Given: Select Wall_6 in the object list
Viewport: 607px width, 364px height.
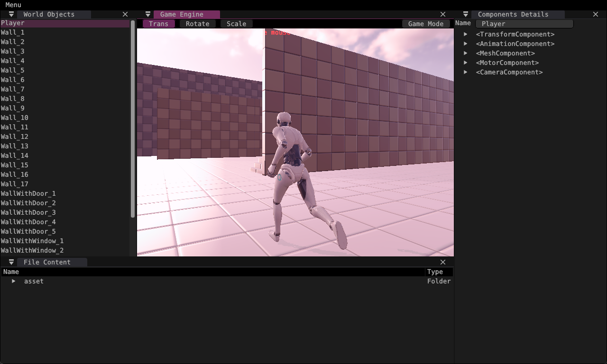Looking at the screenshot, I should [x=65, y=80].
